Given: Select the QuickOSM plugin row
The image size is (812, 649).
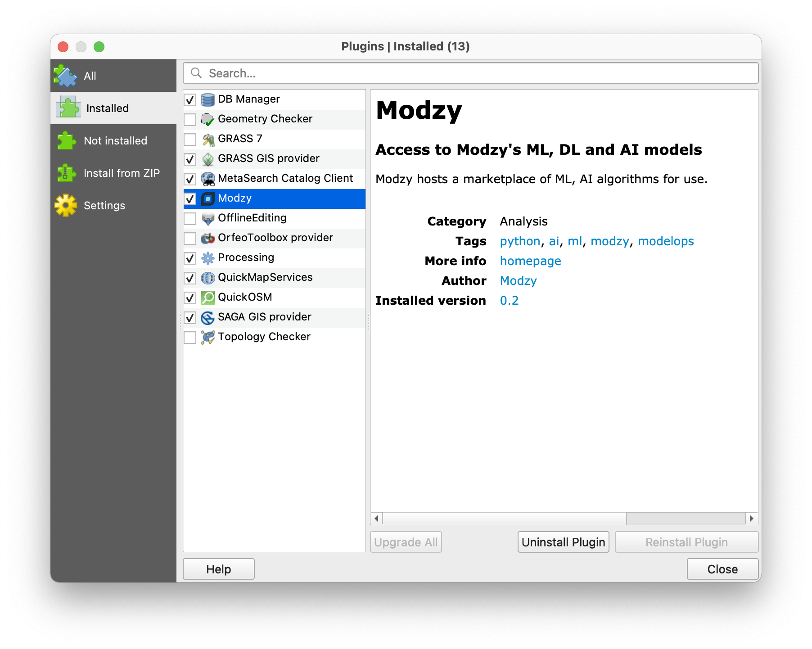Looking at the screenshot, I should point(275,297).
